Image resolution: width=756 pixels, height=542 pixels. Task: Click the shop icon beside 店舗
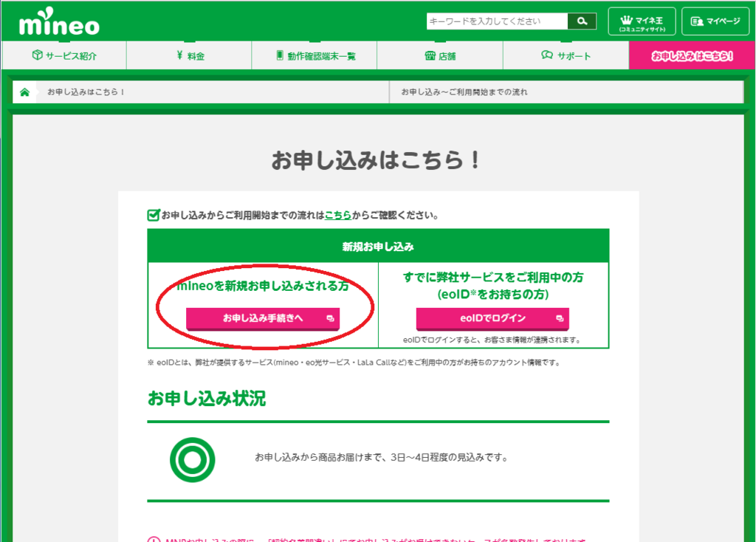point(430,55)
